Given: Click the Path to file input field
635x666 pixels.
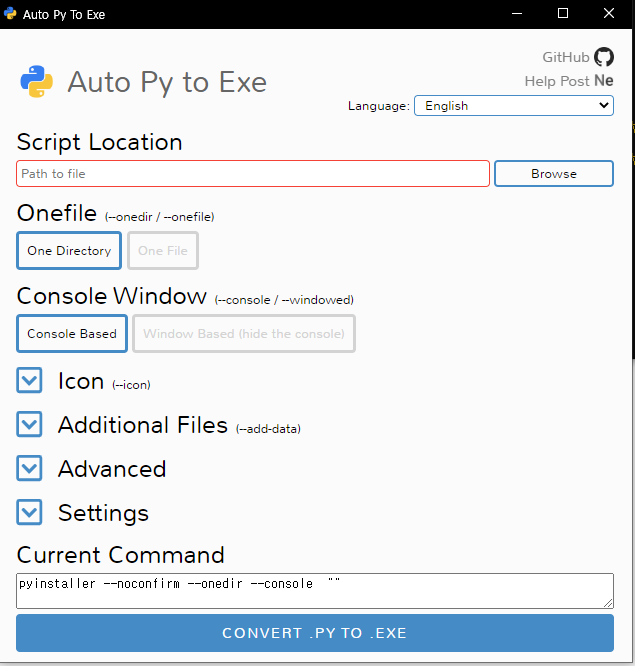Looking at the screenshot, I should click(x=253, y=173).
